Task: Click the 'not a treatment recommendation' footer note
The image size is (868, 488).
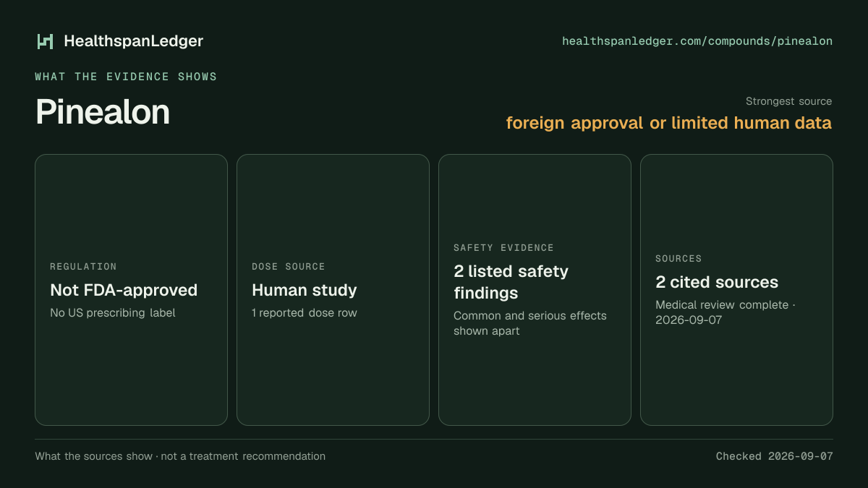Action: point(243,456)
